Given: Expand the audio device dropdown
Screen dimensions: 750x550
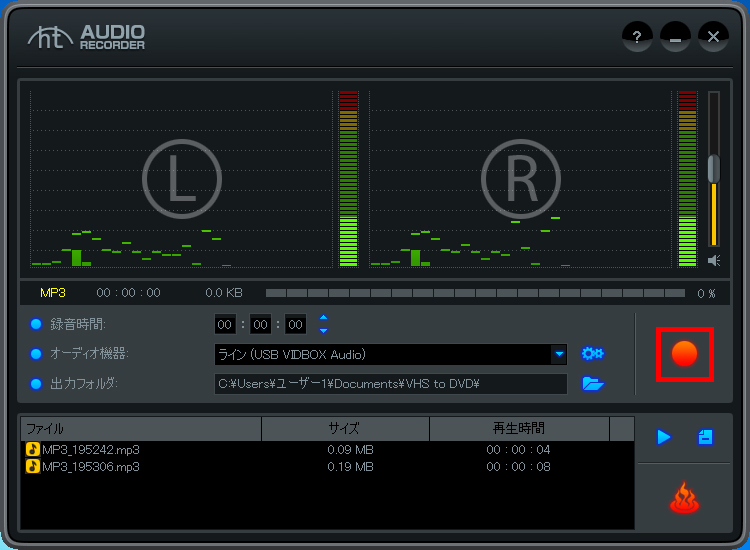Looking at the screenshot, I should (x=559, y=354).
